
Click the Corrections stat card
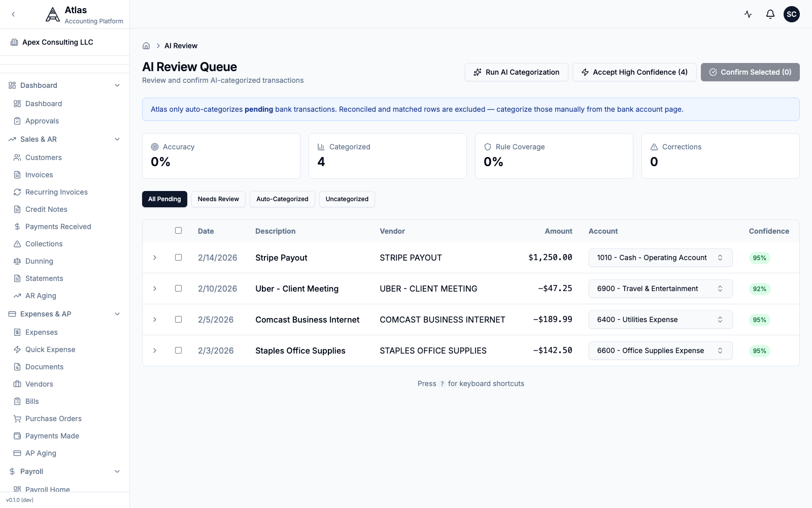pos(721,156)
